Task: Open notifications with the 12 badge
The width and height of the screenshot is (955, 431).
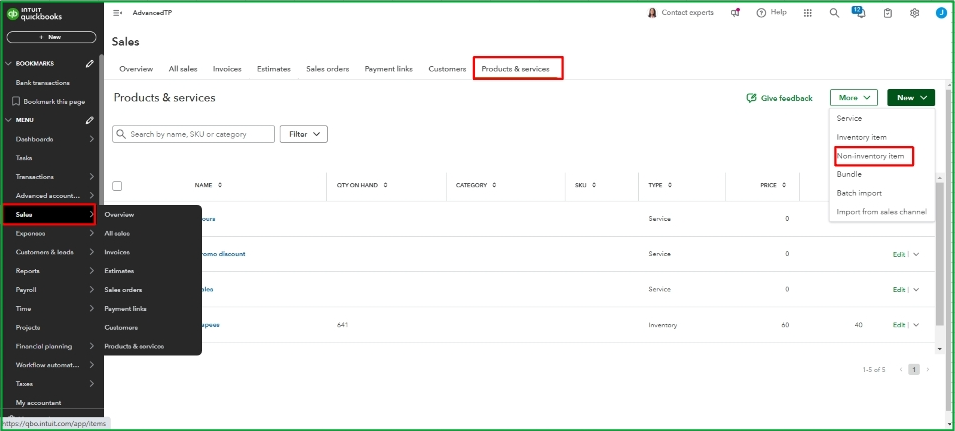Action: tap(859, 12)
